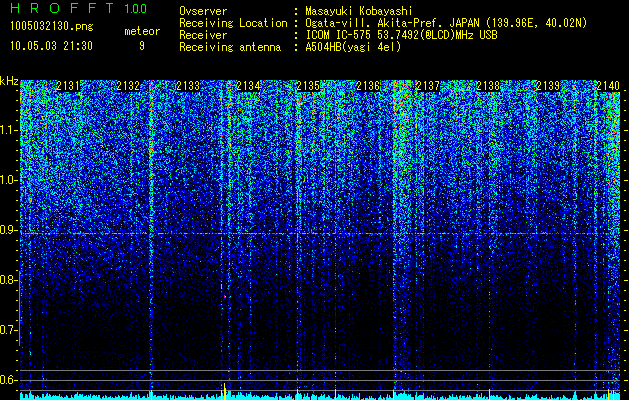Select the A504HB(yagi 4el) antenna text

(x=353, y=47)
